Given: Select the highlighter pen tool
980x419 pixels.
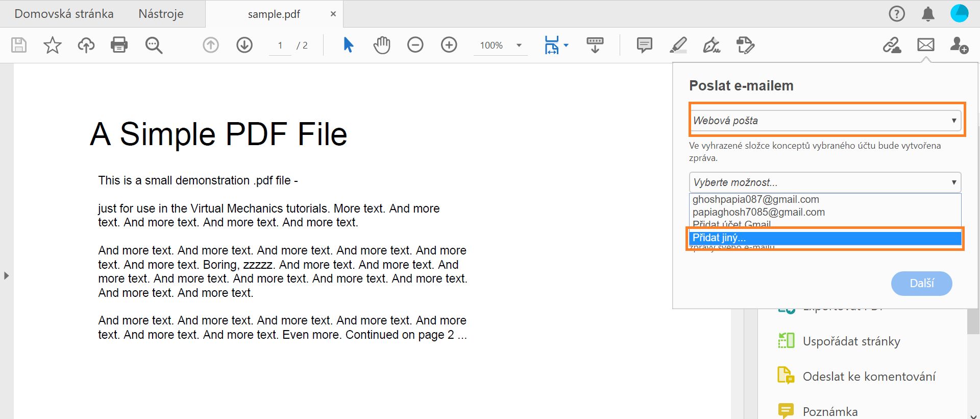Looking at the screenshot, I should point(678,45).
